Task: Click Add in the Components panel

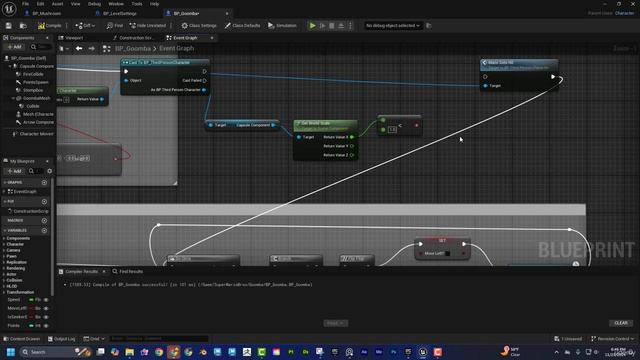Action: [15, 47]
